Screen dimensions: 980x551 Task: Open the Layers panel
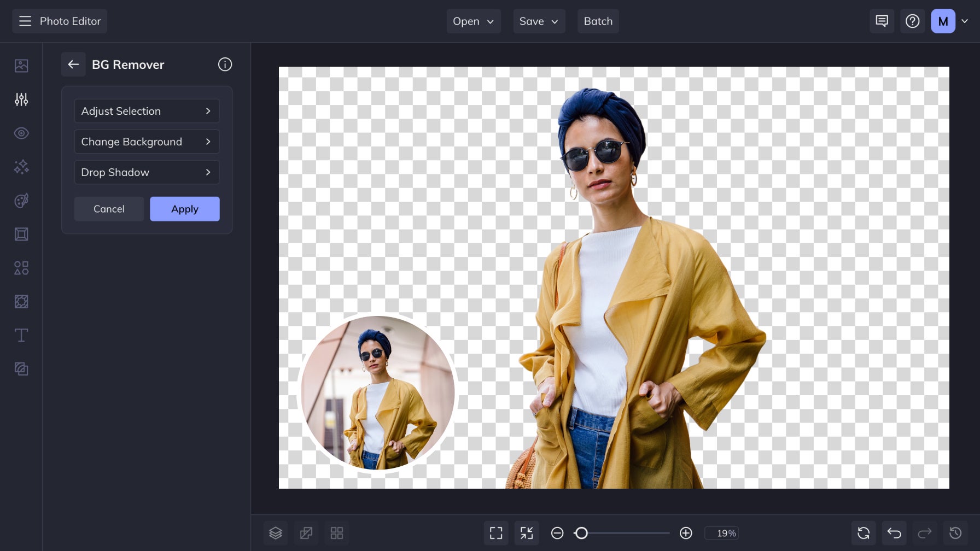click(276, 533)
